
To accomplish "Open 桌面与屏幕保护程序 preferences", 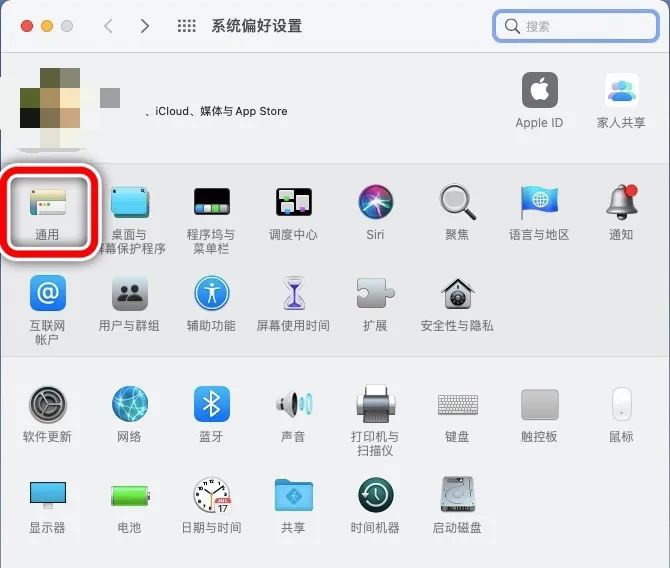I will point(129,220).
